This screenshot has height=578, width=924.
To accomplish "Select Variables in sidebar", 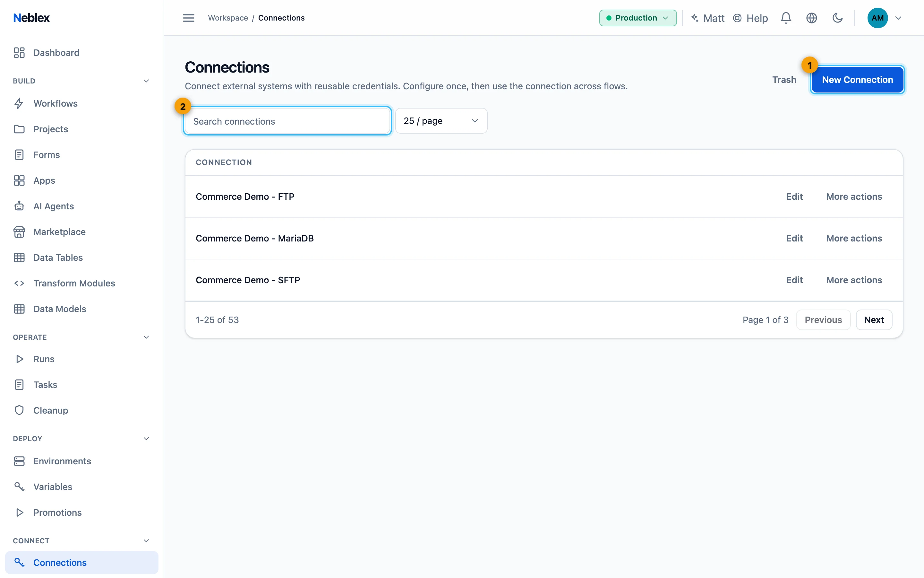I will (82, 486).
